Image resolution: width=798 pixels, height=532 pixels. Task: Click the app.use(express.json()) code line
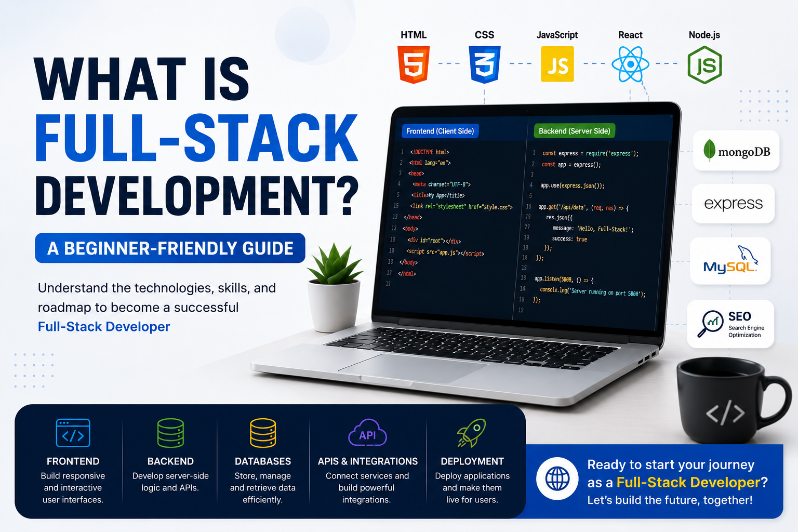point(572,185)
